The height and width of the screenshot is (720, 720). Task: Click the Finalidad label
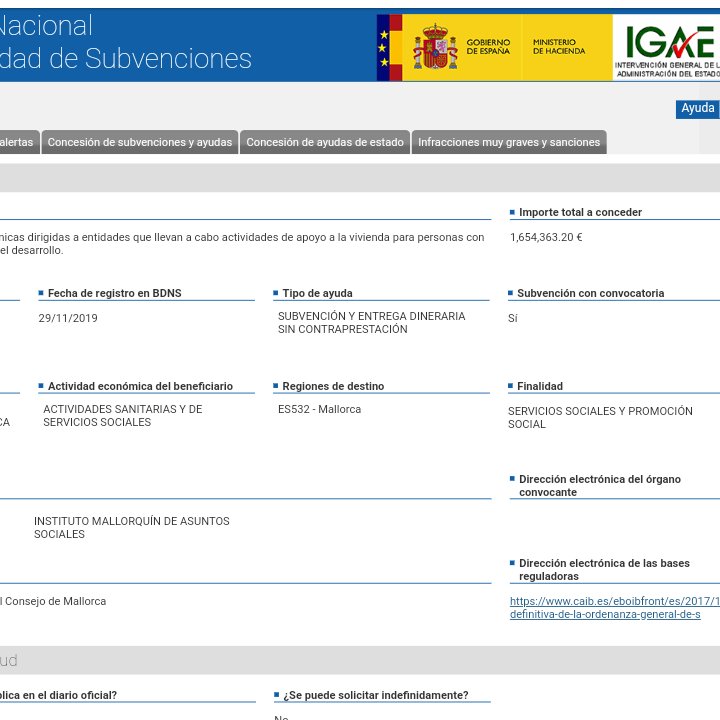click(540, 386)
